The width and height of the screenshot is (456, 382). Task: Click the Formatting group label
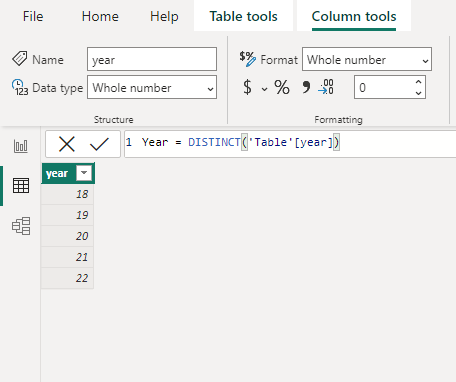(338, 119)
